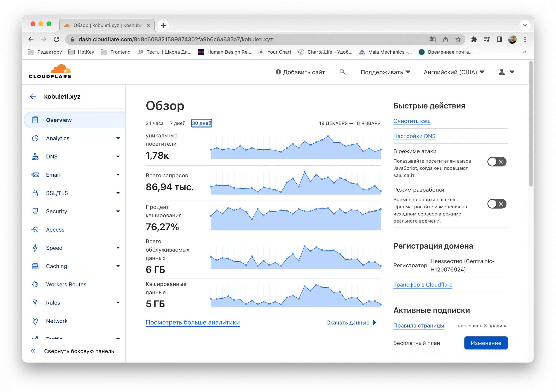
Task: Open the Your Chart bookmark
Action: point(274,52)
